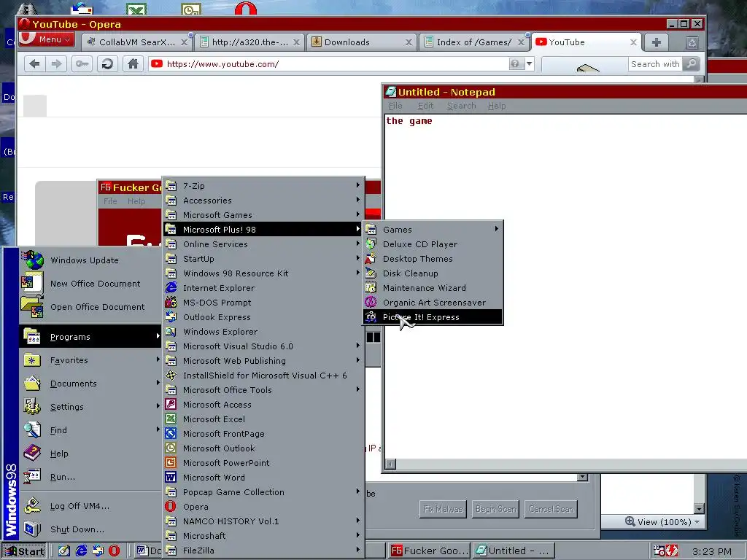Open the address bar dropdown arrow
Screen dimensions: 747x560
530,64
